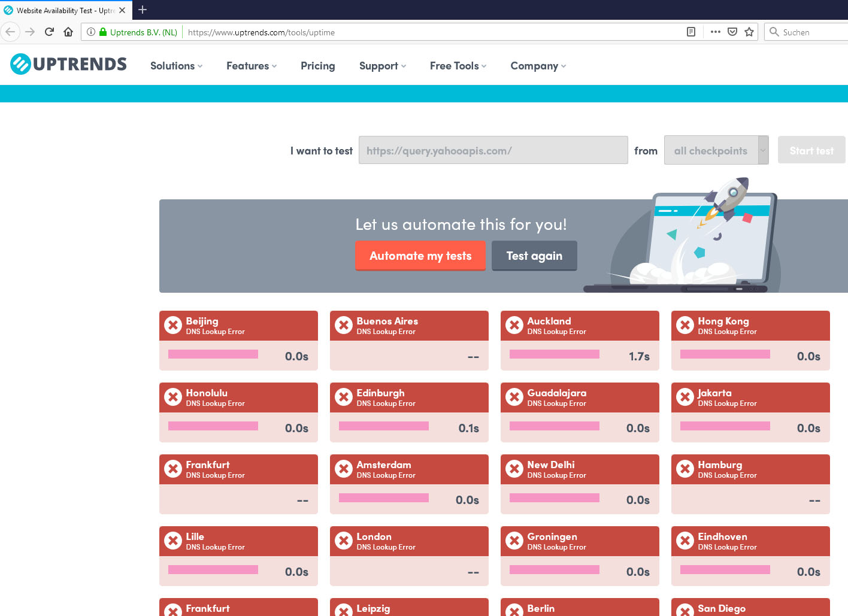The height and width of the screenshot is (616, 848).
Task: Click the URL to test input field
Action: [x=493, y=150]
